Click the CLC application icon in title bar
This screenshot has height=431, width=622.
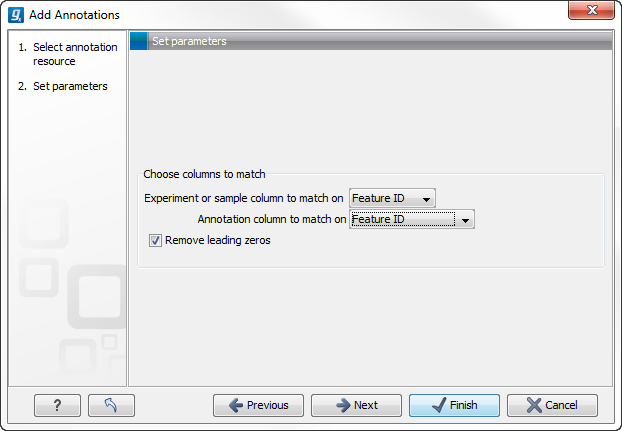[15, 15]
